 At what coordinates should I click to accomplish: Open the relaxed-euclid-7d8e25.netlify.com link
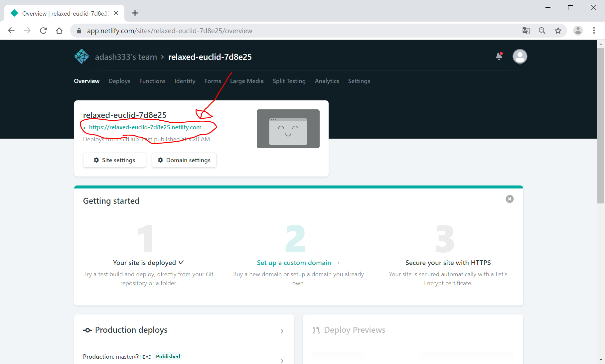click(x=145, y=127)
